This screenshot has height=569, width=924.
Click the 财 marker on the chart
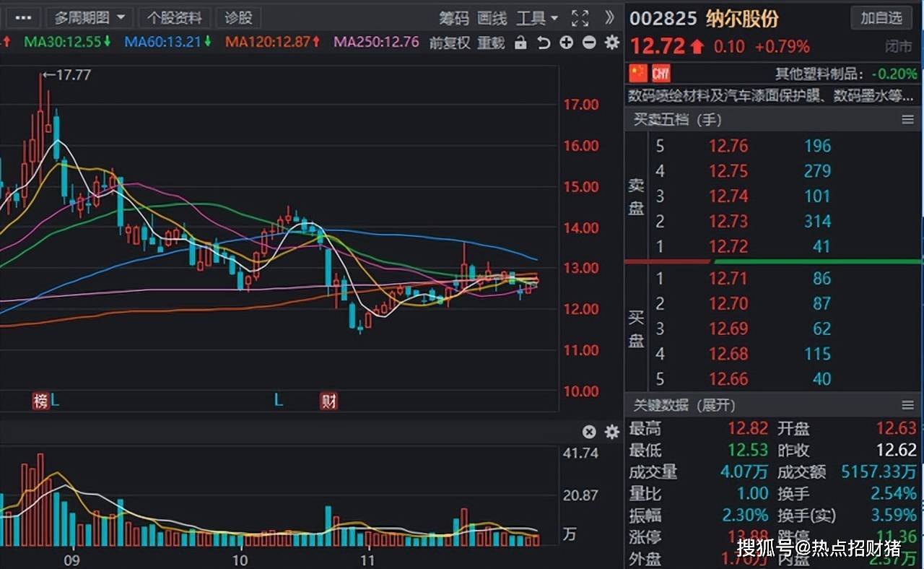tap(329, 401)
